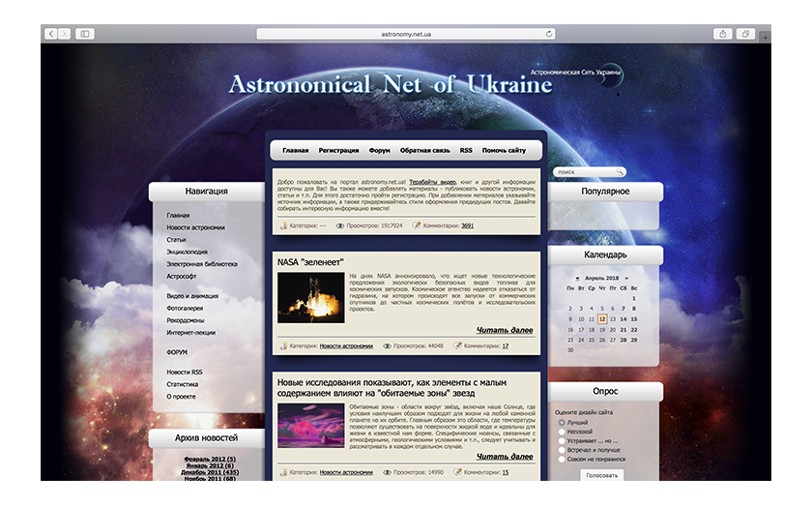The image size is (812, 508).
Task: Open NASA post comments link 17
Action: (506, 345)
